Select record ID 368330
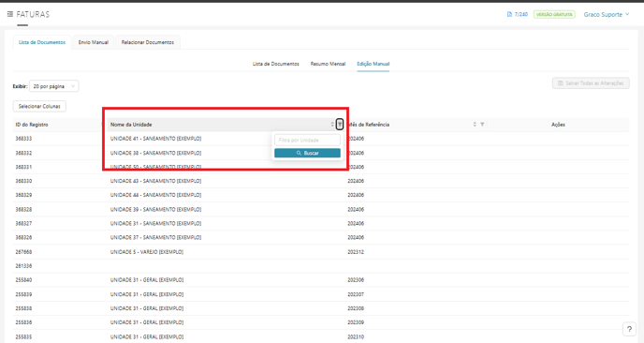644x343 pixels. coord(23,181)
